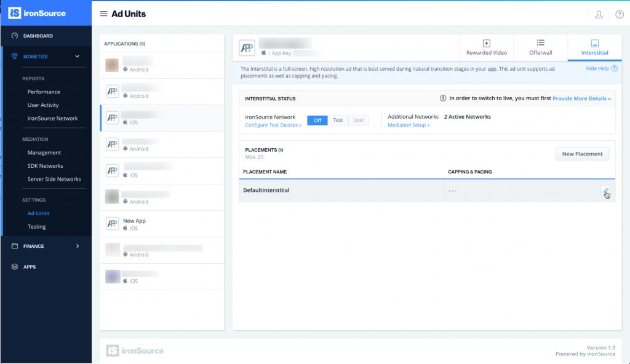Click the Finance wallet icon
630x364 pixels.
(x=15, y=246)
